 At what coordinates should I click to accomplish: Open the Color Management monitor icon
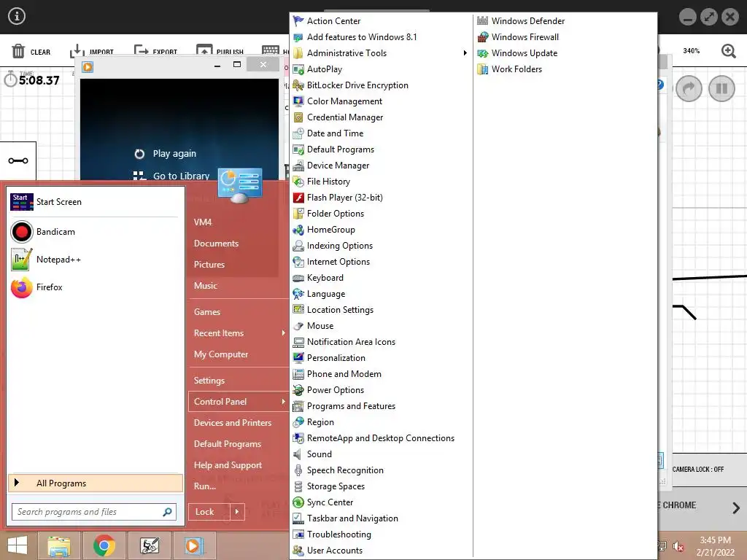click(298, 101)
